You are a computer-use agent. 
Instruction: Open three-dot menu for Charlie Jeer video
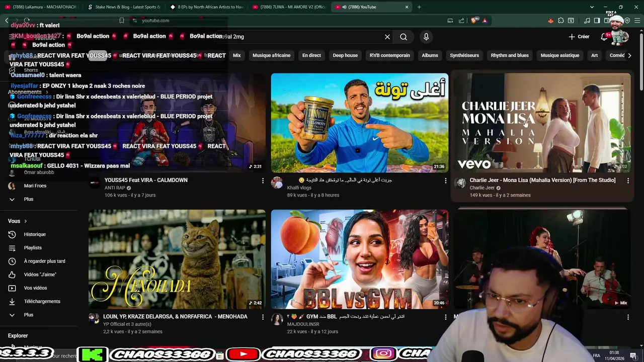tap(628, 180)
